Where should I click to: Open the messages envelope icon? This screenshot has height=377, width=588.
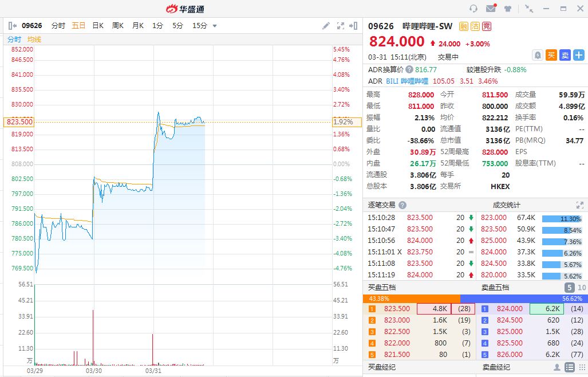point(491,9)
